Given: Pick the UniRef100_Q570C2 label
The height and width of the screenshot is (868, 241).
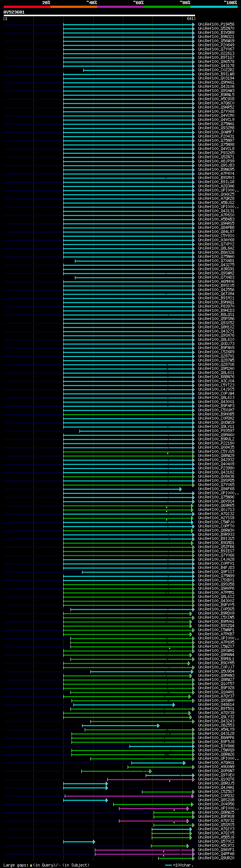Looking at the screenshot, I should click(216, 841).
